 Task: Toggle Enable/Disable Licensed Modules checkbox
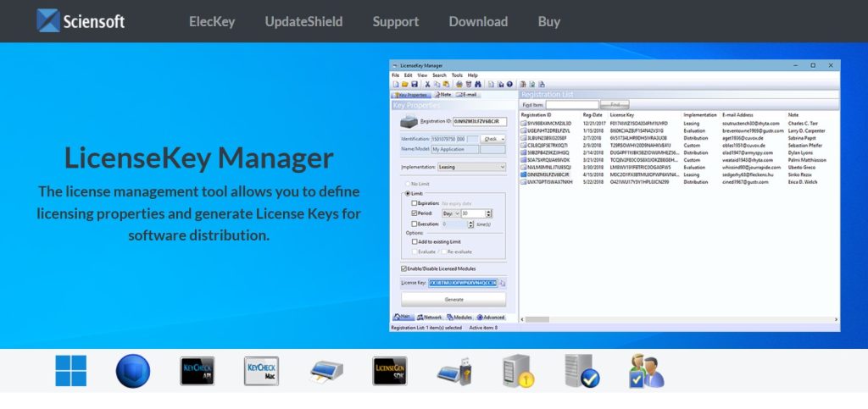403,268
